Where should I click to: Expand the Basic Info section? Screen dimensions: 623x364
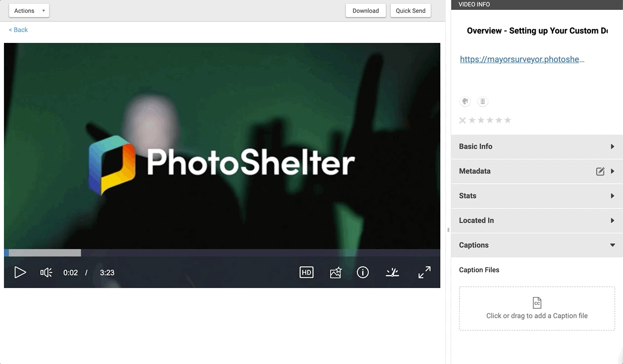[x=537, y=146]
